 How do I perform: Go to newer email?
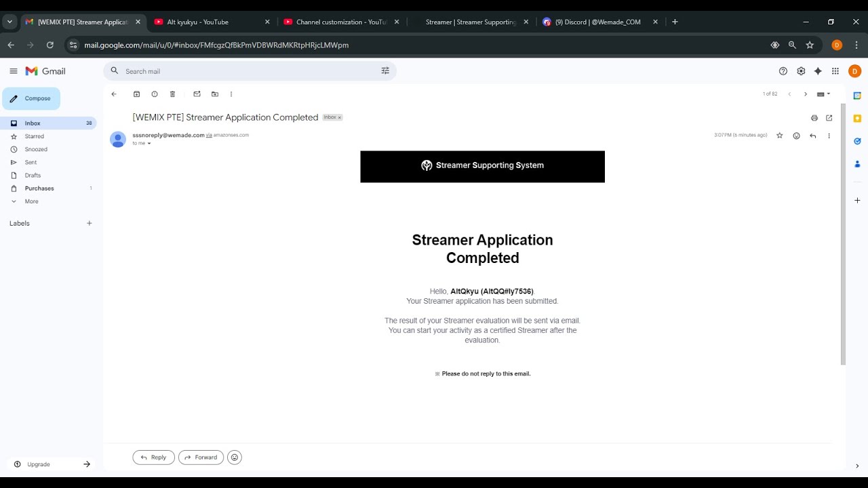(x=789, y=94)
